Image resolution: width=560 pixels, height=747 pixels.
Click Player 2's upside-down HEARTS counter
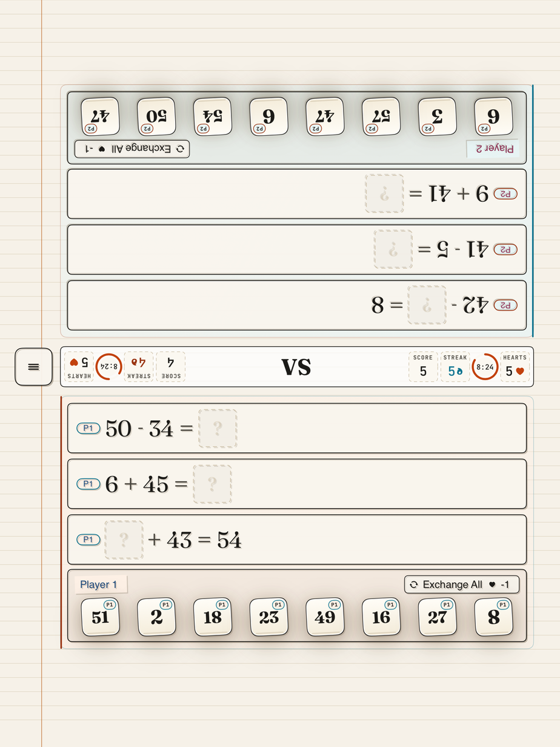[79, 367]
